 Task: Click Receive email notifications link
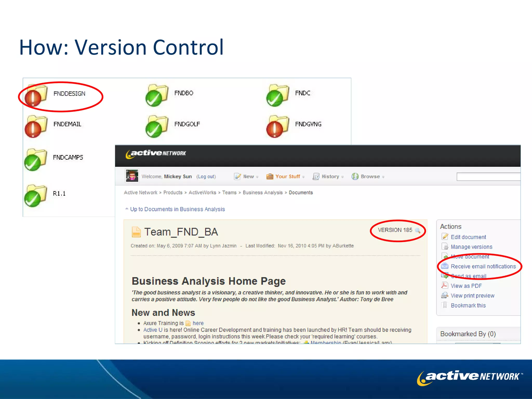pyautogui.click(x=483, y=266)
